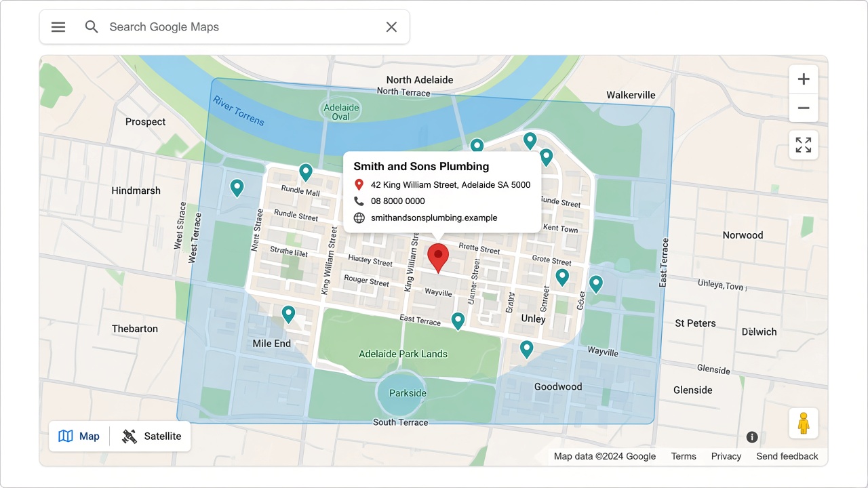The image size is (868, 488).
Task: Call the number 08 8000 0000
Action: coord(398,201)
